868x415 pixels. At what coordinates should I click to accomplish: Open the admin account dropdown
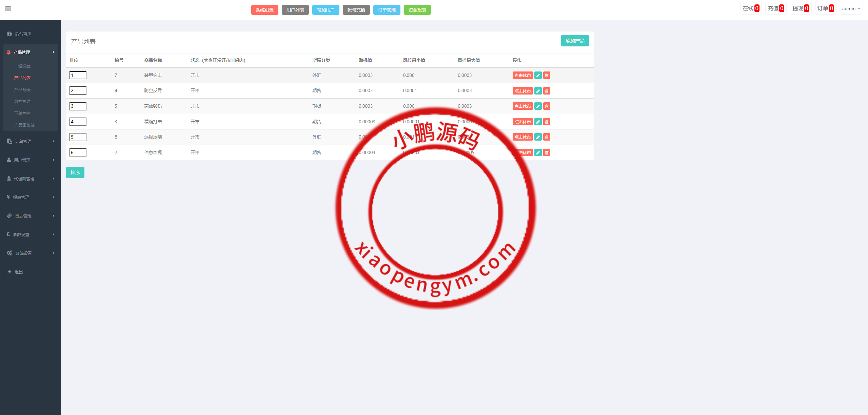coord(851,8)
